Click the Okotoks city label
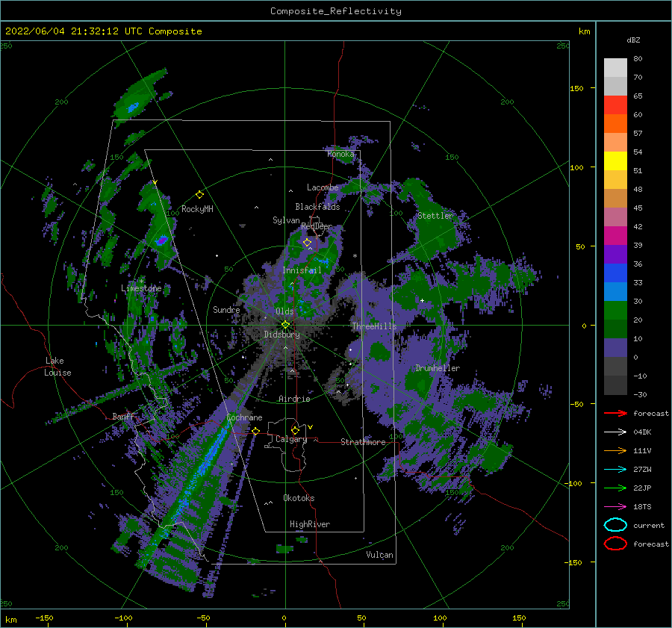This screenshot has height=628, width=672. 299,498
